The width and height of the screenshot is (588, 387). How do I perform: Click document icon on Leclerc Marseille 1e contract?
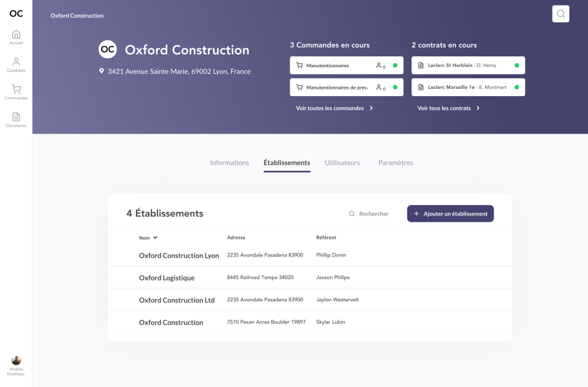coord(421,88)
